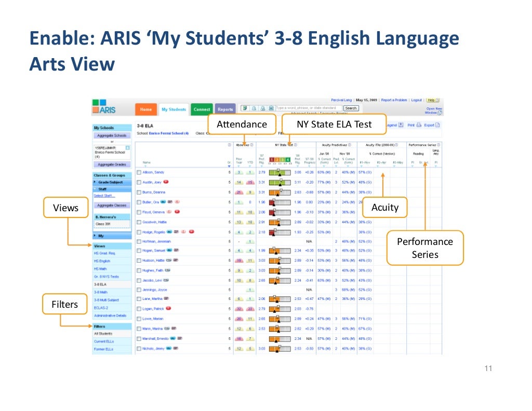Image resolution: width=532 pixels, height=411 pixels.
Task: Click the first search toolbar icon
Action: click(x=244, y=108)
